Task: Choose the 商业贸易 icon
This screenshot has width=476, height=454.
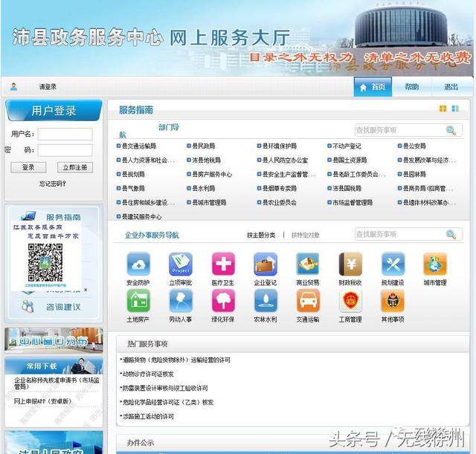Action: point(308,264)
